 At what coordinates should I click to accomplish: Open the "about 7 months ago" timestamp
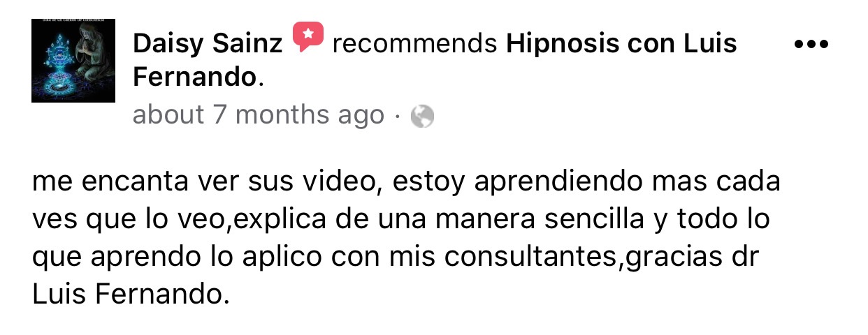[x=259, y=115]
